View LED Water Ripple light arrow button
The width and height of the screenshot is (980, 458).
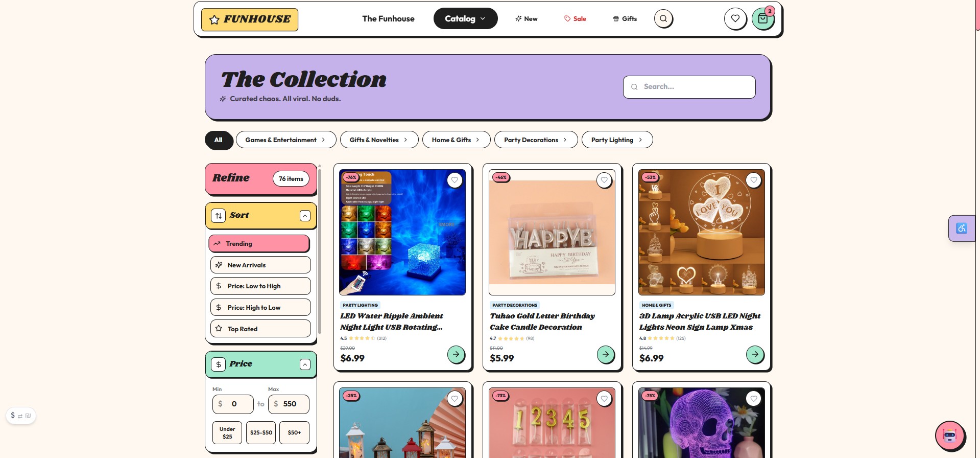456,354
